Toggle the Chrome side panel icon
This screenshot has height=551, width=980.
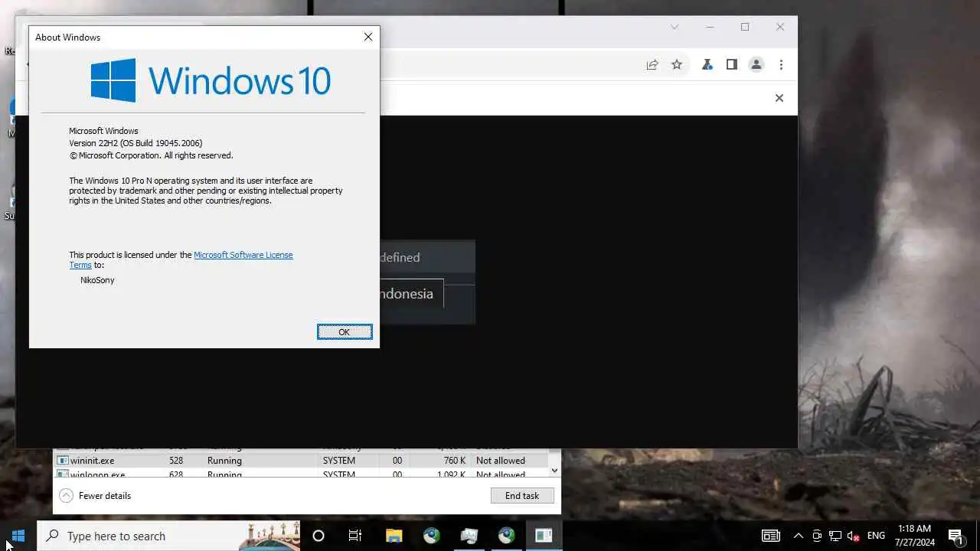point(732,65)
